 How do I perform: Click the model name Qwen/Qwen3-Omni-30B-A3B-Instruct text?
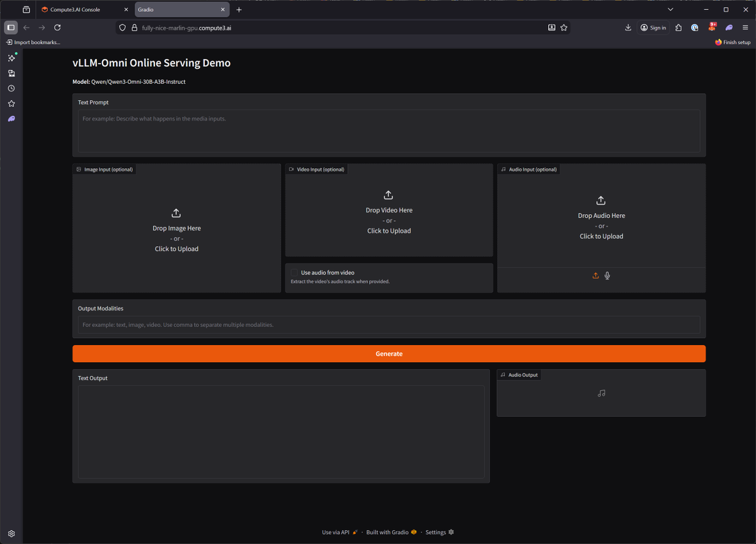click(x=138, y=82)
